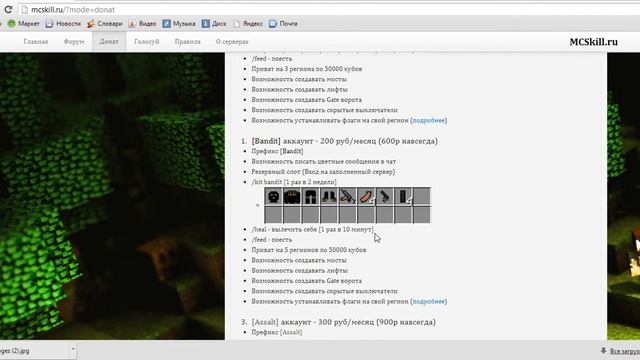
Task: Open the Новости bookmark
Action: 63,24
